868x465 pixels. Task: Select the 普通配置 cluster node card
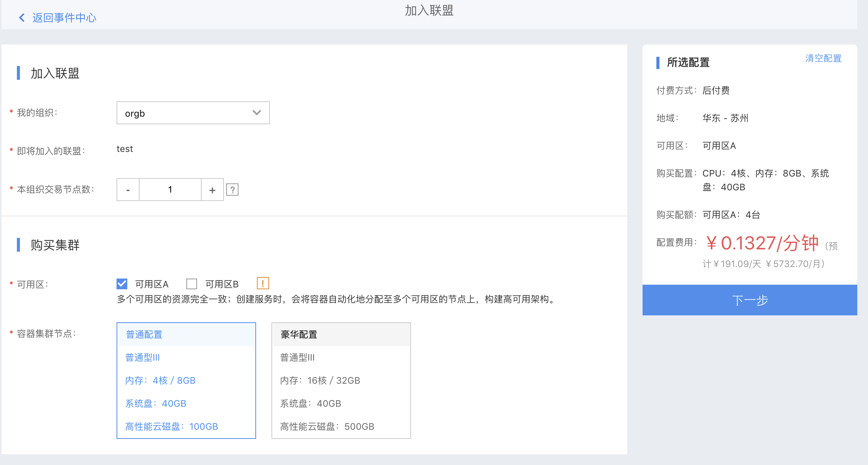click(186, 381)
